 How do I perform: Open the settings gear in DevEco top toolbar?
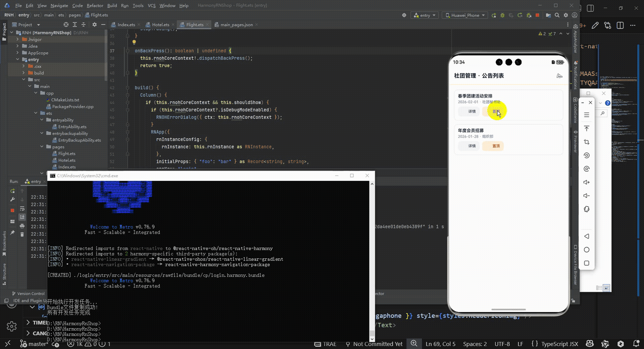(566, 15)
